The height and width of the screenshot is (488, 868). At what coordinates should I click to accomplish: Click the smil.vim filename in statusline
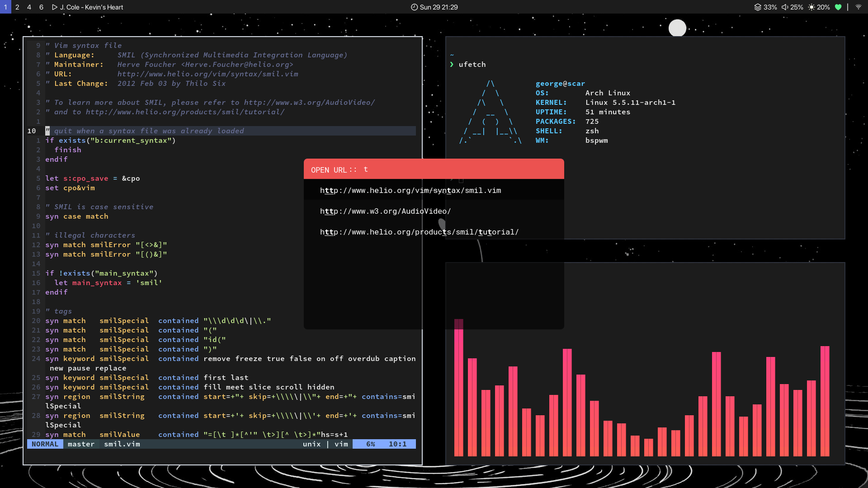coord(122,444)
